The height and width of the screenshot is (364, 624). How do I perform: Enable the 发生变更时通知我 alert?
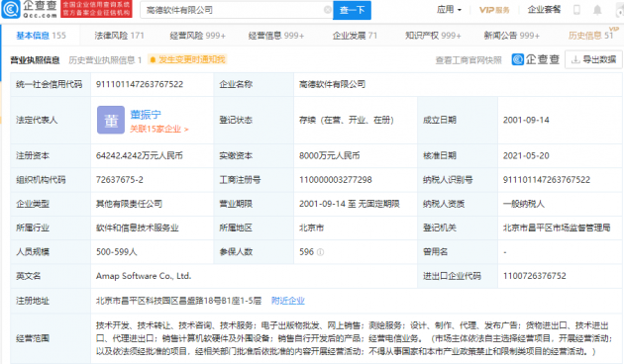(x=186, y=59)
